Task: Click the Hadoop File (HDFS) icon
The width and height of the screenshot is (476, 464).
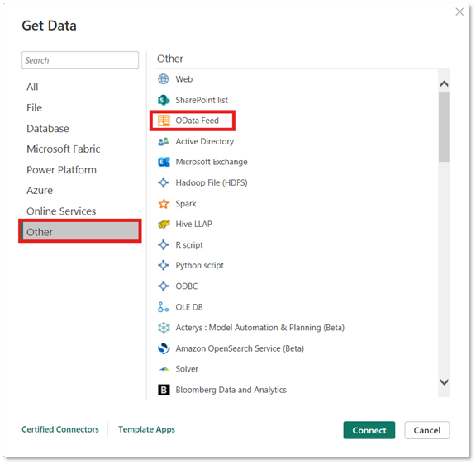Action: click(164, 182)
